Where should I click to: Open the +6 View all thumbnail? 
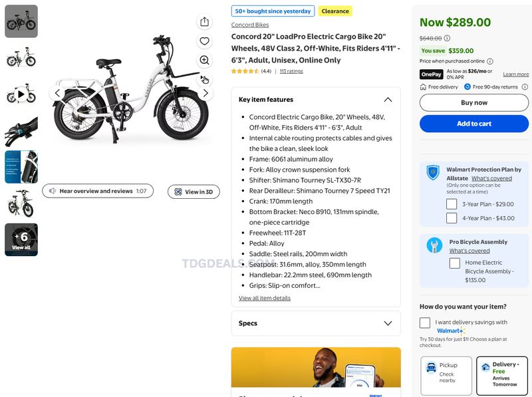pyautogui.click(x=21, y=239)
